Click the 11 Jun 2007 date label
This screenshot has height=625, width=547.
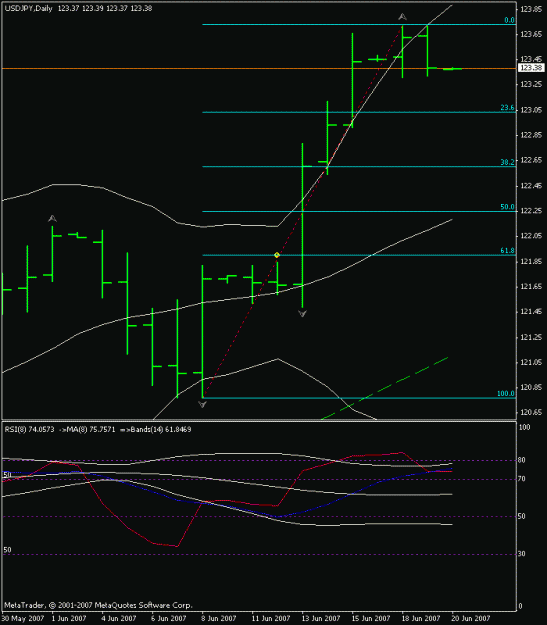[271, 618]
